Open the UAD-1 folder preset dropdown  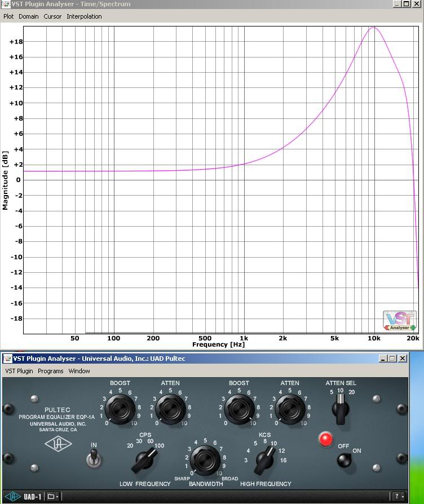point(54,497)
